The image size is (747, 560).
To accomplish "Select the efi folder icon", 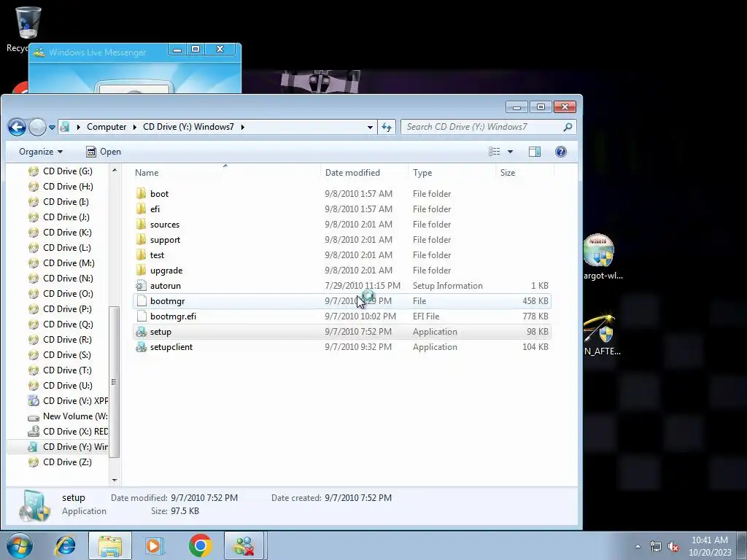I will 141,209.
